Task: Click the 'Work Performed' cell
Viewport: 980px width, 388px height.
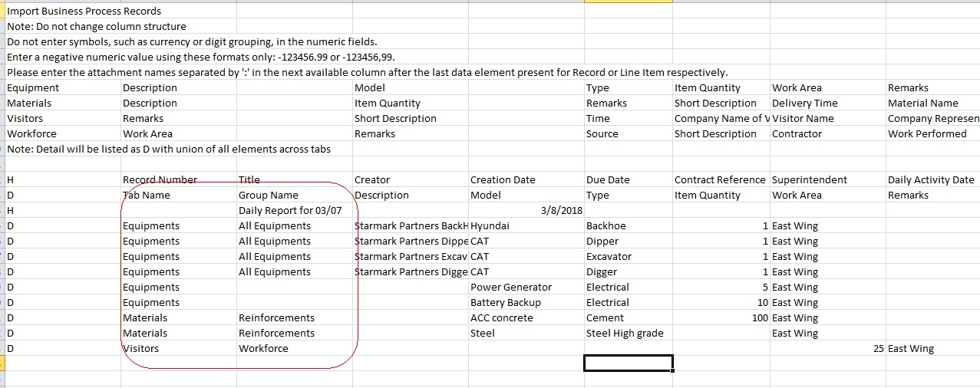Action: click(932, 133)
